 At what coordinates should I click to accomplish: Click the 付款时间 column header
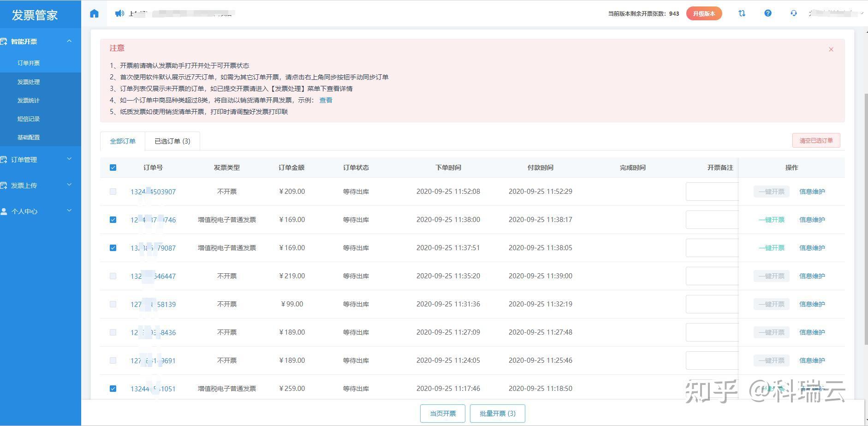541,168
